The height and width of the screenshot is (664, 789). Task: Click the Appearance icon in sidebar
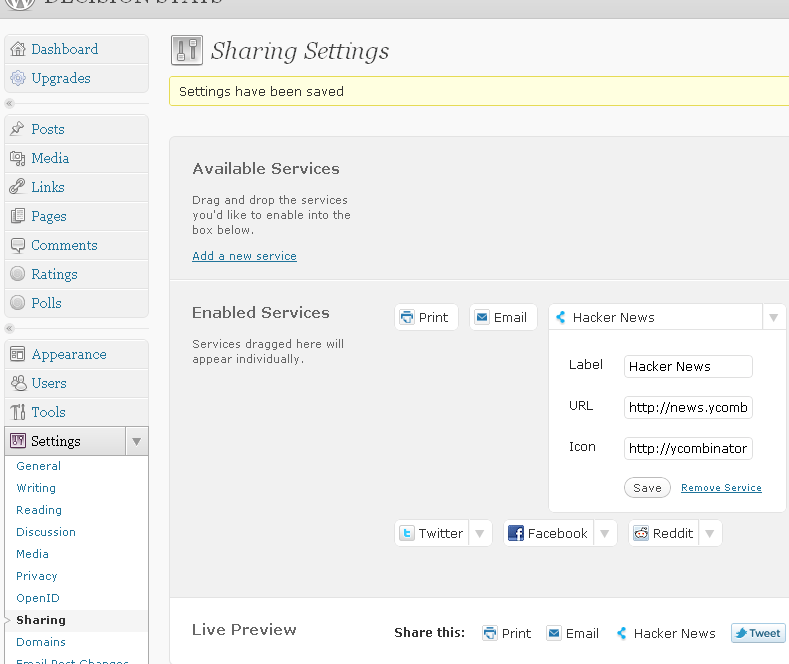pyautogui.click(x=18, y=354)
